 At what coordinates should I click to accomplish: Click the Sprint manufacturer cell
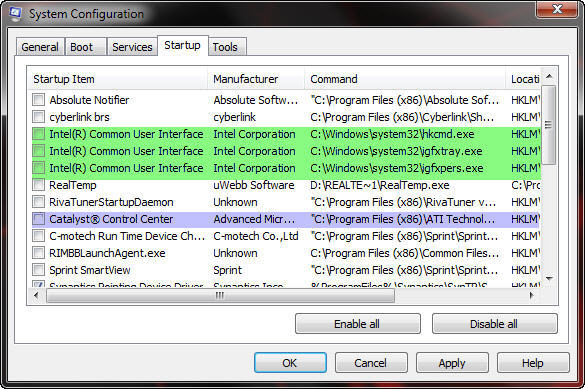coord(228,270)
